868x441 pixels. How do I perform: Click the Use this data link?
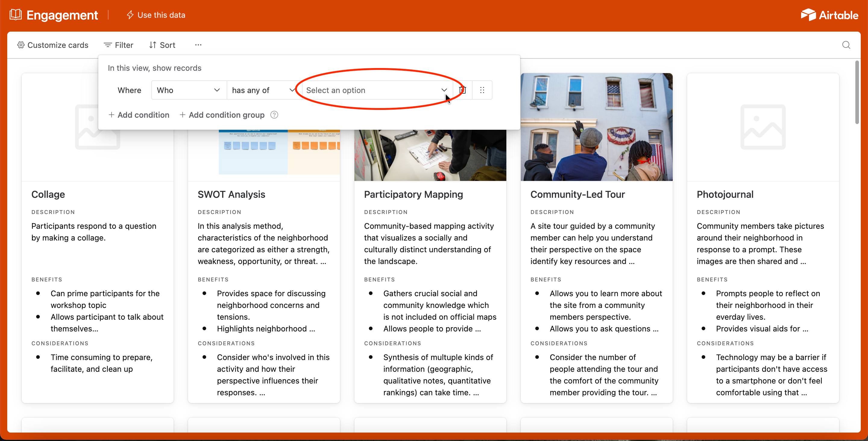point(156,15)
